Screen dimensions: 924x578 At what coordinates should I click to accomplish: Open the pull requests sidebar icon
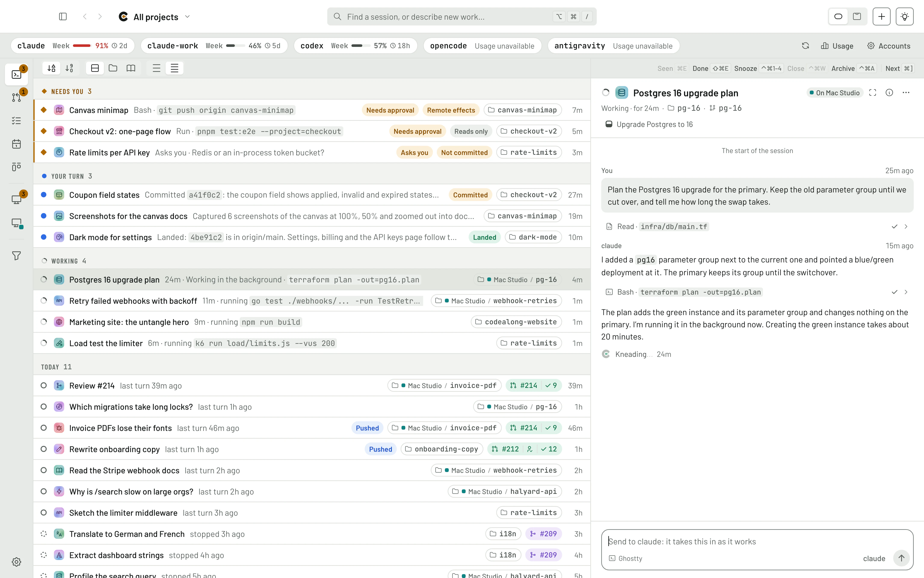16,97
